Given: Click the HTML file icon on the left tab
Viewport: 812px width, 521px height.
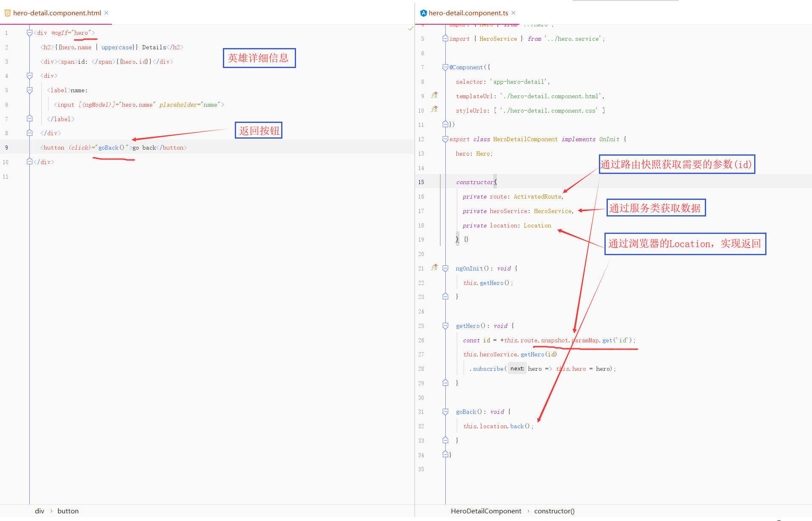Looking at the screenshot, I should [x=7, y=13].
